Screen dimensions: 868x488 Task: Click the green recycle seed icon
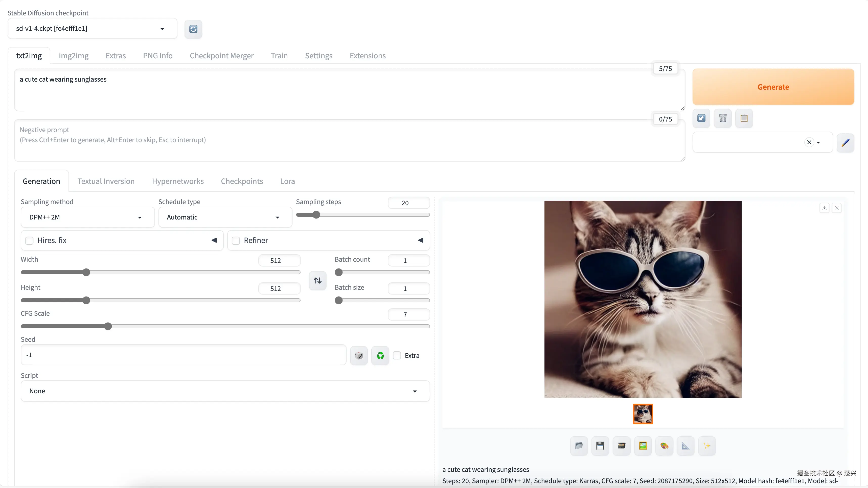(380, 355)
